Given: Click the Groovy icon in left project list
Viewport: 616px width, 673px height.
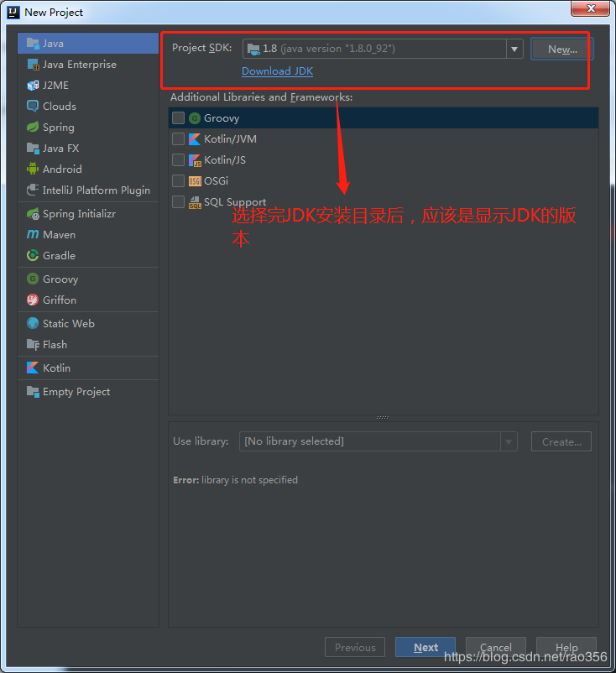Looking at the screenshot, I should (x=33, y=279).
